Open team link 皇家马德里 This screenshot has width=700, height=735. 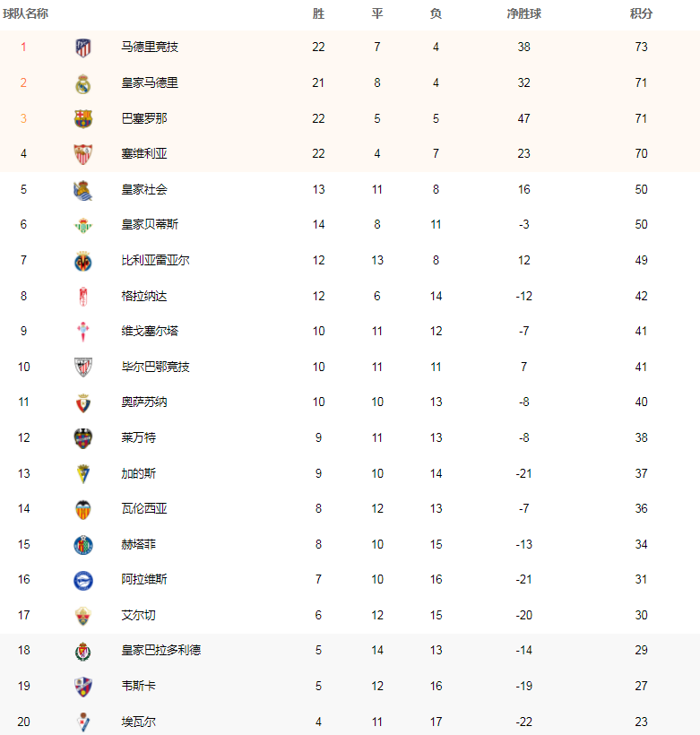[150, 82]
